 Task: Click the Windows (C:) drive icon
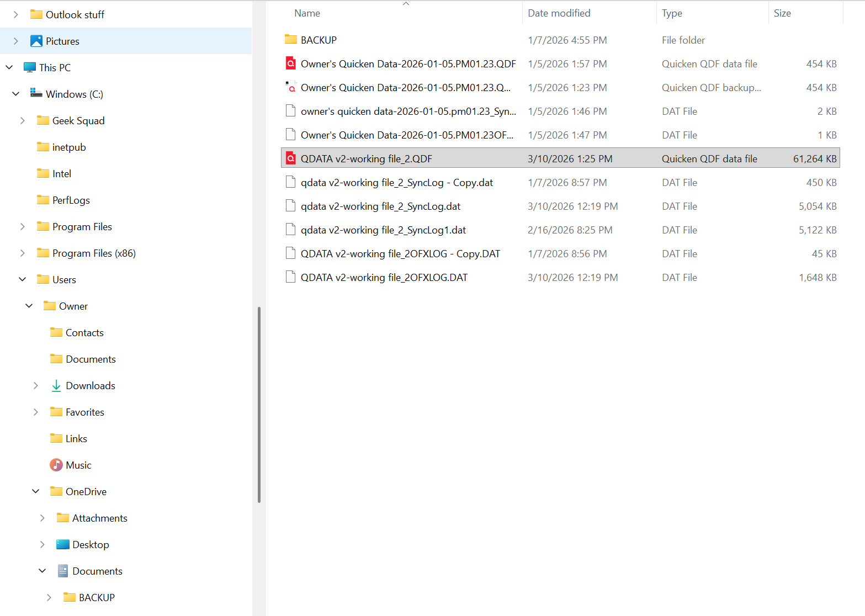(36, 93)
